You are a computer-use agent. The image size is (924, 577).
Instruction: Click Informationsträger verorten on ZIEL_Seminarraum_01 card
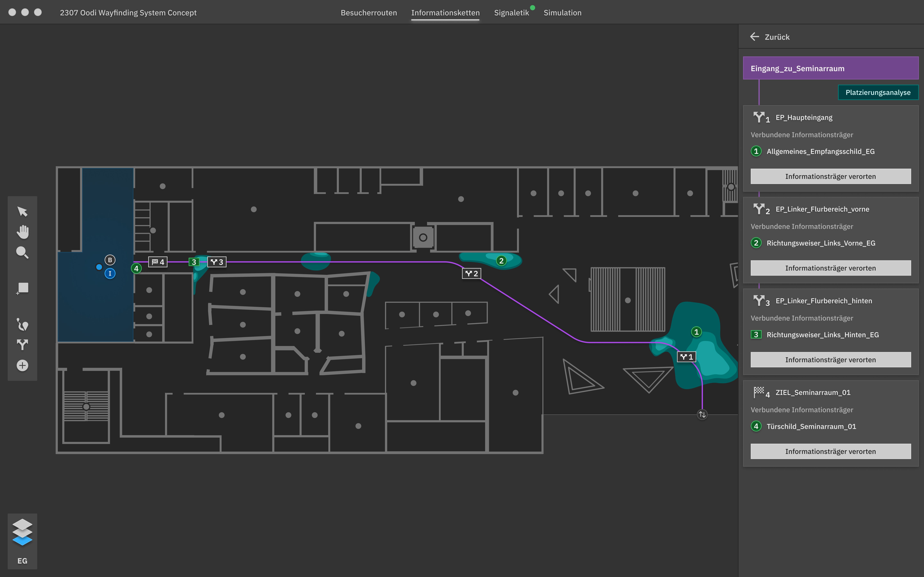pos(831,451)
